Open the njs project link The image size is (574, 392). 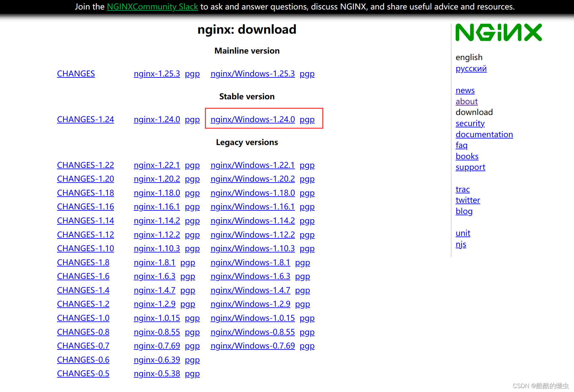coord(461,244)
